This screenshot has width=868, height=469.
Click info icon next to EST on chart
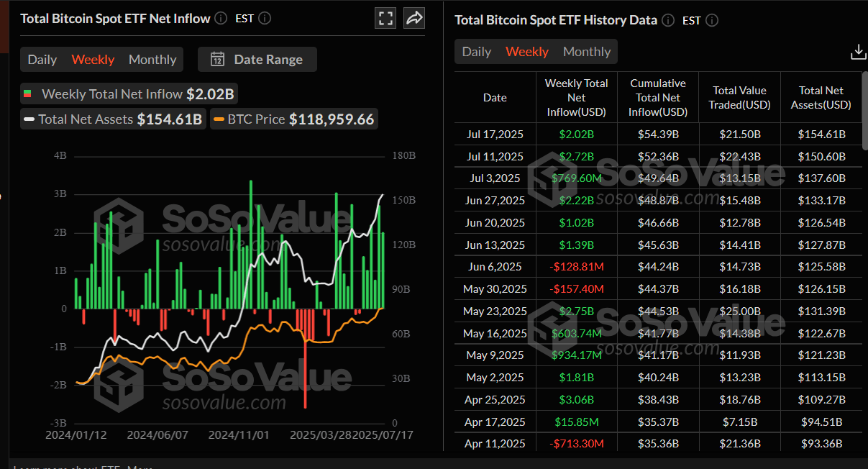(x=265, y=18)
